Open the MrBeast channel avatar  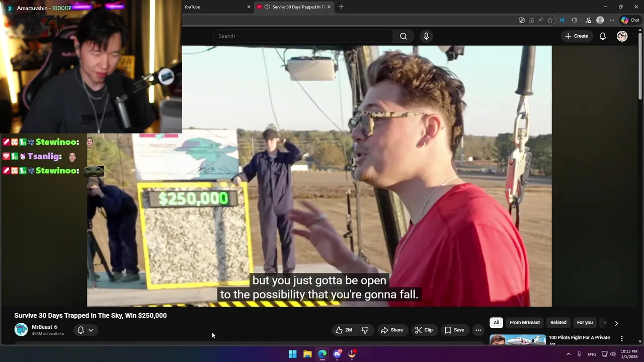pyautogui.click(x=21, y=330)
